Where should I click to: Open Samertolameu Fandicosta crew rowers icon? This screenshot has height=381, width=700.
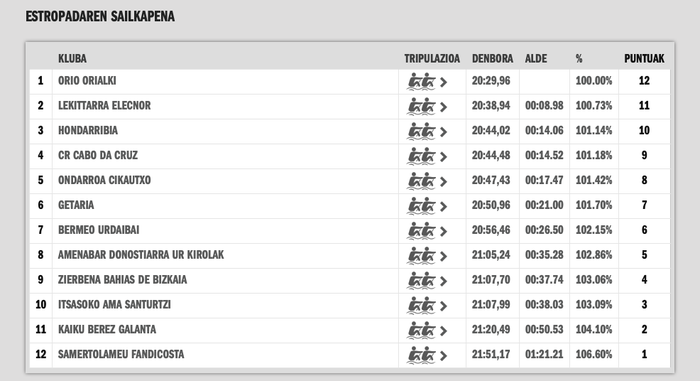coord(421,356)
